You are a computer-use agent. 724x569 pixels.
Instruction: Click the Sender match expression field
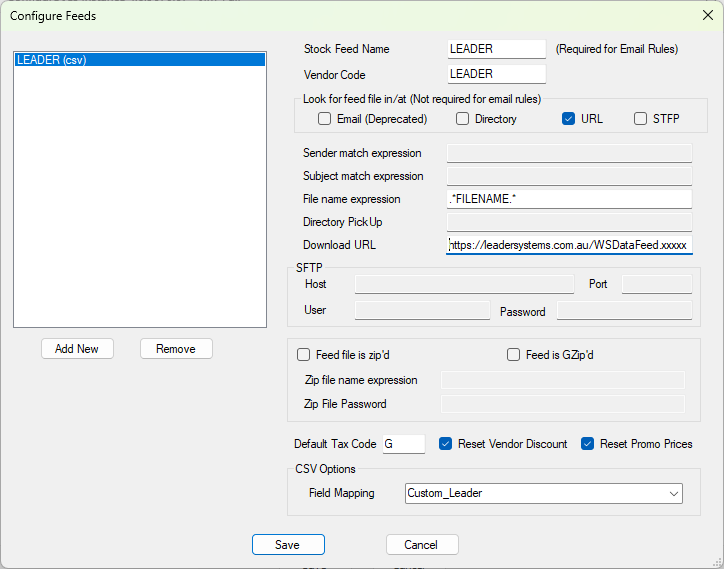coord(569,153)
